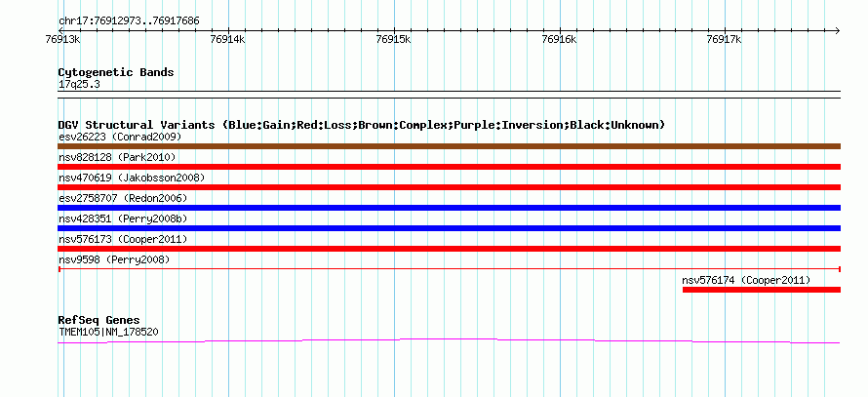Select the 17q25.3 cytogenetic band outline
Viewport: 868px width, 397px height.
449,95
